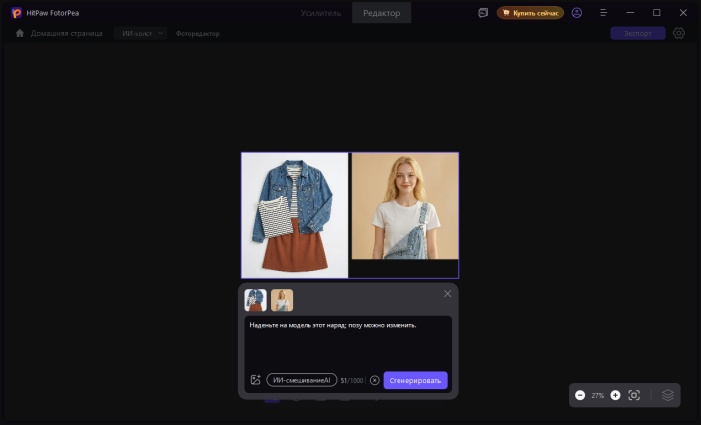Viewport: 701px width, 425px height.
Task: Click the Купить сейчас button
Action: pos(530,13)
